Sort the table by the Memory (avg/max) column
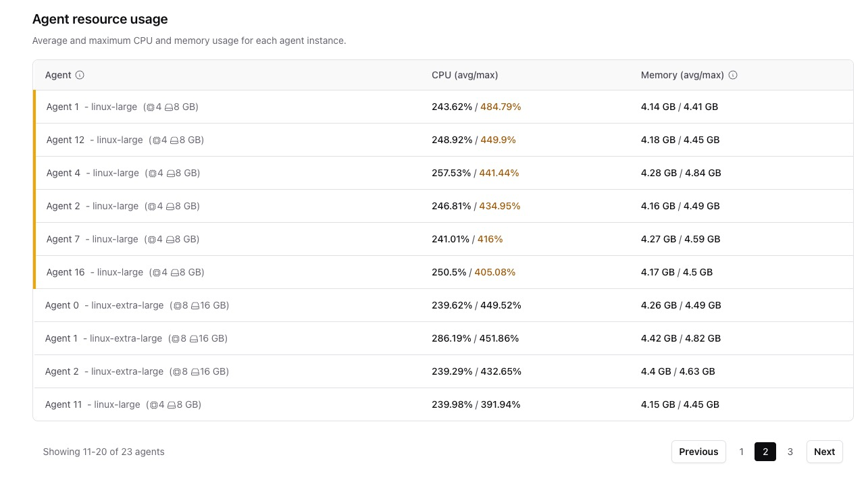Viewport: 868px width, 478px height. (x=682, y=75)
